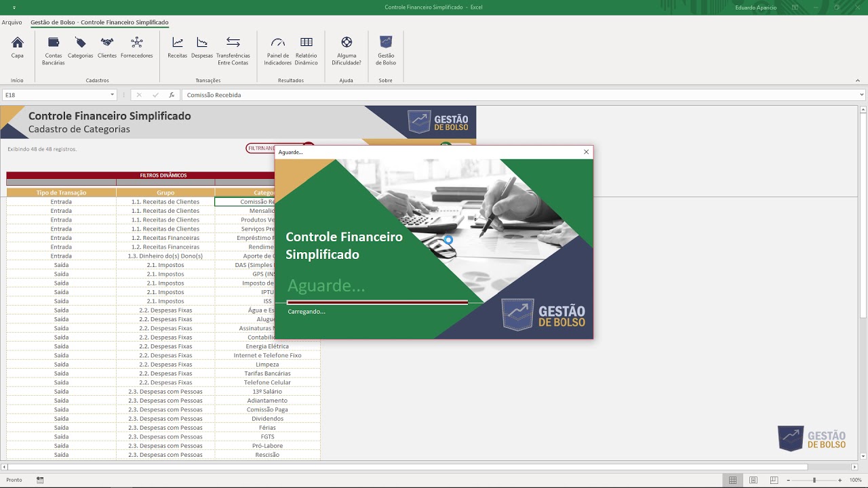
Task: Select the Dividendos cell
Action: (x=267, y=418)
